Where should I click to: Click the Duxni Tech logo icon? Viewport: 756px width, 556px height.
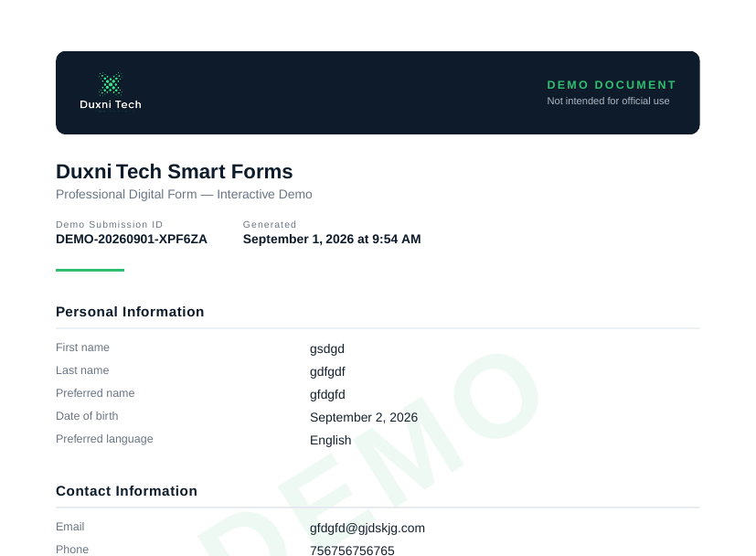(x=111, y=84)
